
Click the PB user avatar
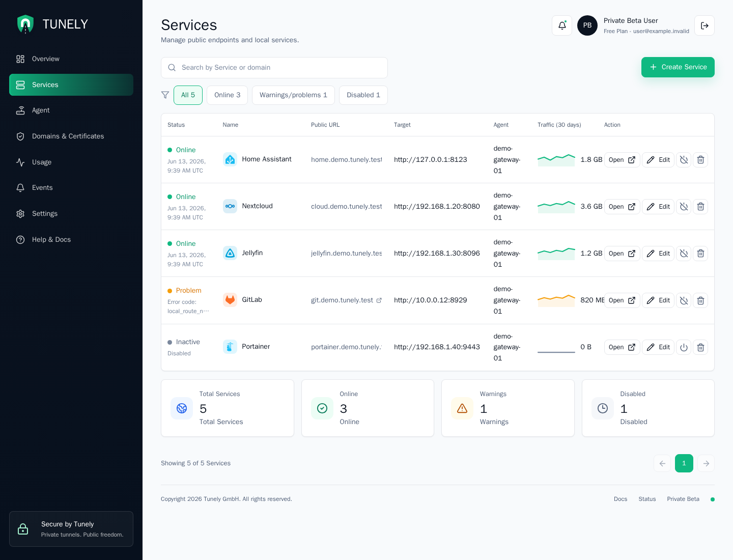[x=587, y=25]
